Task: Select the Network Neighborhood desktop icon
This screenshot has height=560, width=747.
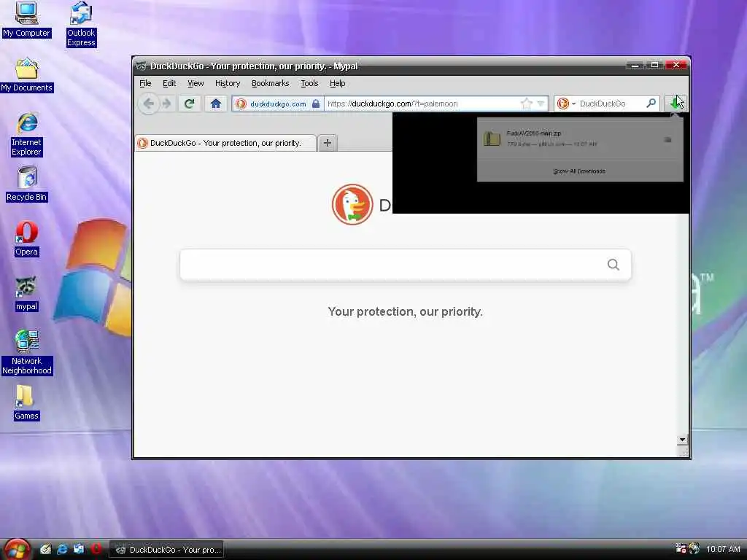Action: tap(27, 352)
